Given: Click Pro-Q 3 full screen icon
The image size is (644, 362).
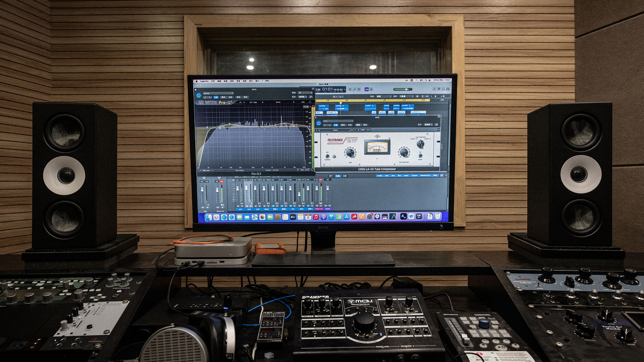Looking at the screenshot, I should (x=310, y=102).
